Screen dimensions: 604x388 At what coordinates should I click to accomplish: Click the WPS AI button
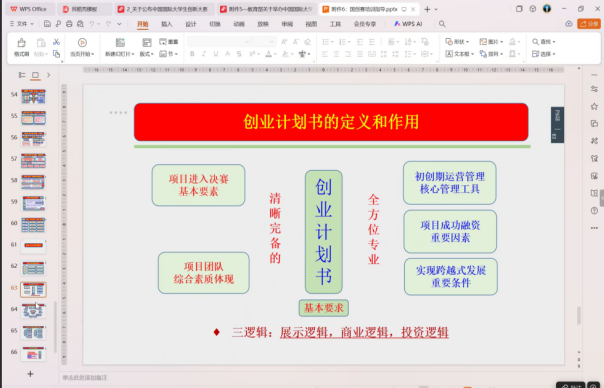tap(408, 24)
